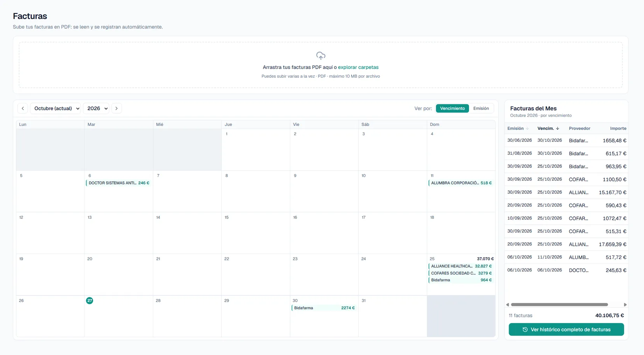This screenshot has height=355, width=644.
Task: Select the ALUMB... invoice row of 517,72 €
Action: (566, 257)
